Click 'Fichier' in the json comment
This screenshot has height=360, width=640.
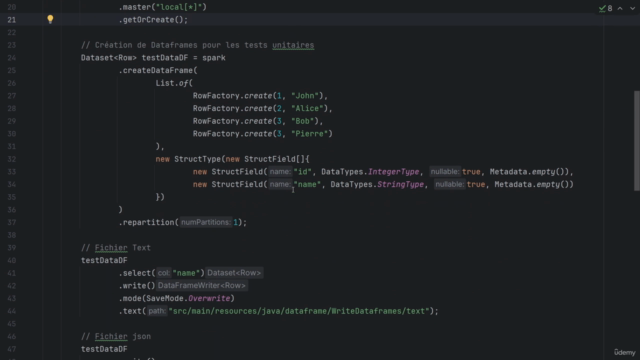[111, 336]
